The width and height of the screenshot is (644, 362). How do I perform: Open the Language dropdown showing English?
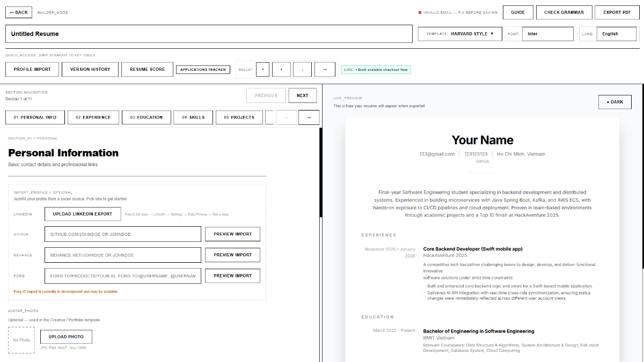coord(616,34)
